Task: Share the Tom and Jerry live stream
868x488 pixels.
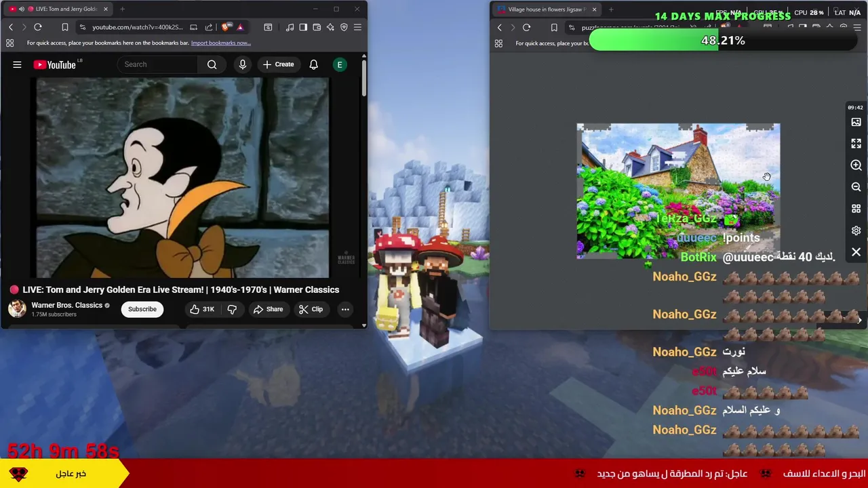Action: 268,309
